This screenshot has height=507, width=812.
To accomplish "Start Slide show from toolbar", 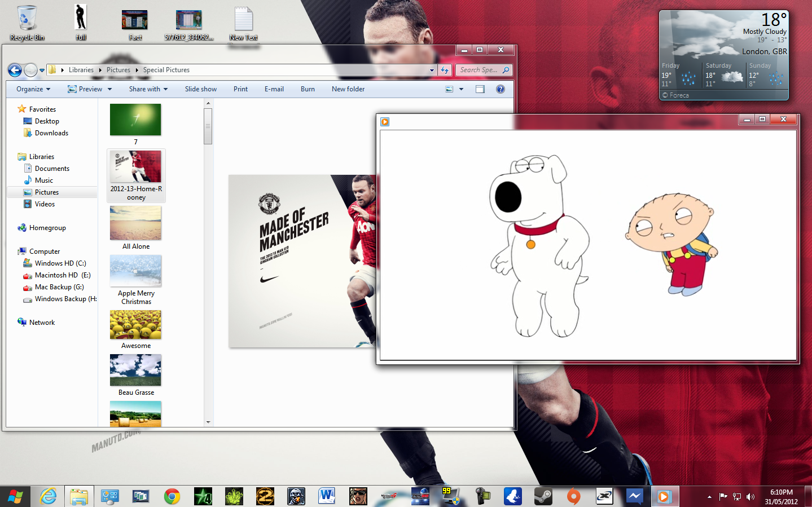I will (x=201, y=89).
